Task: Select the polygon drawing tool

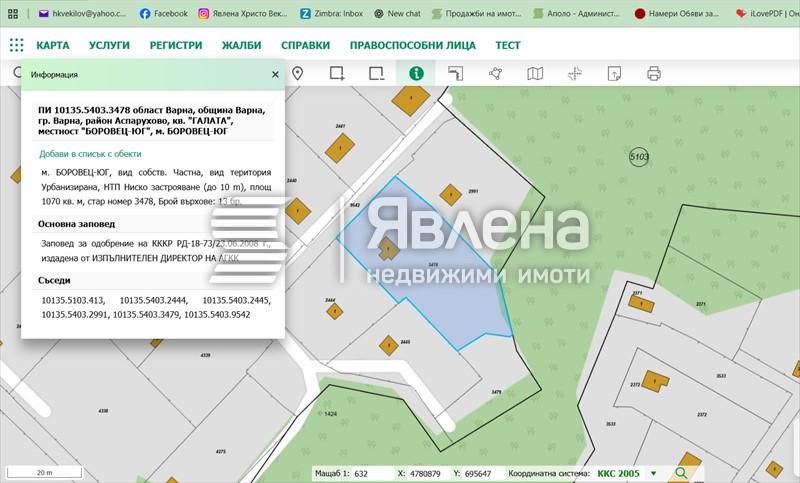Action: click(495, 73)
